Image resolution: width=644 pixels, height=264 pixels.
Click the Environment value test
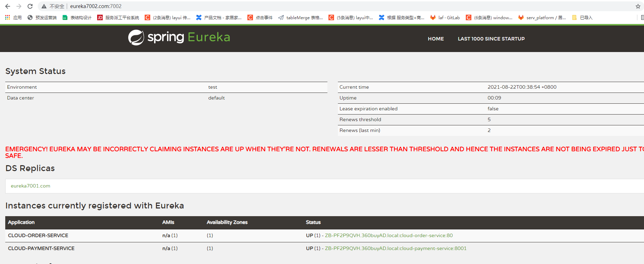pos(212,87)
